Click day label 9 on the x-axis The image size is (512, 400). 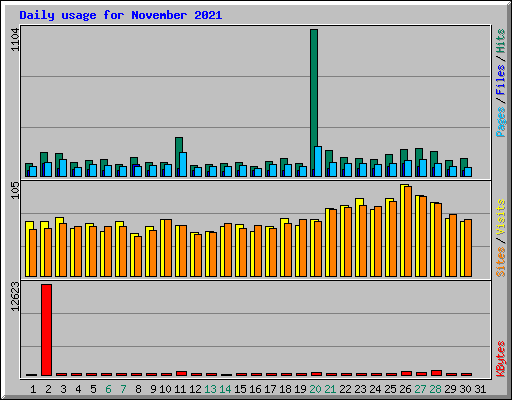tap(153, 389)
